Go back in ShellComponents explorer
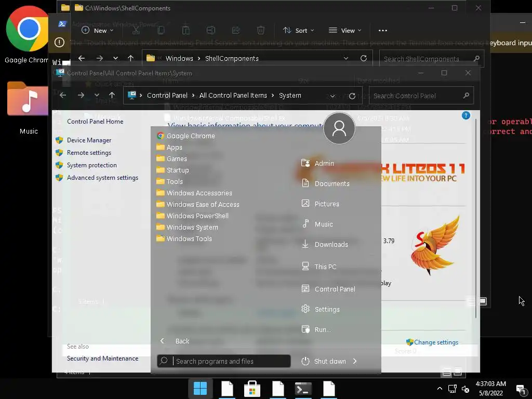532x399 pixels. tap(82, 58)
